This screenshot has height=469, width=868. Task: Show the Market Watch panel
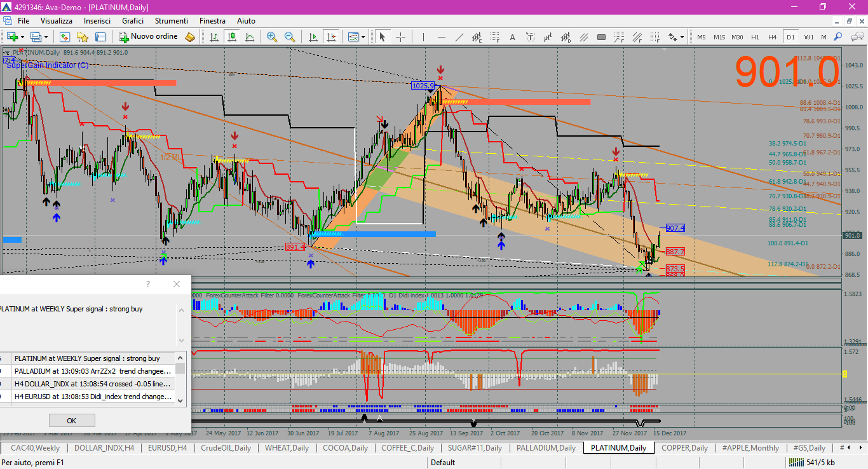pyautogui.click(x=64, y=37)
